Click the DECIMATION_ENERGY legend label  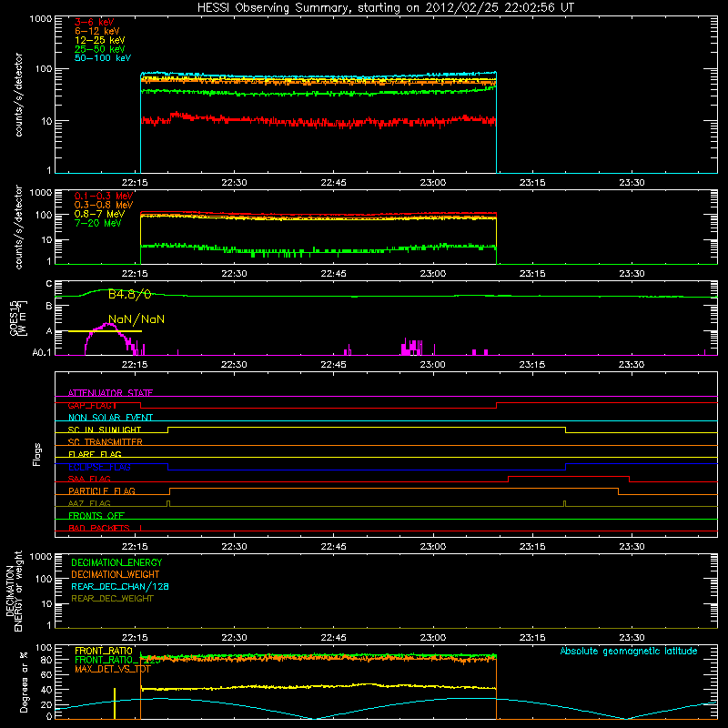pos(116,562)
